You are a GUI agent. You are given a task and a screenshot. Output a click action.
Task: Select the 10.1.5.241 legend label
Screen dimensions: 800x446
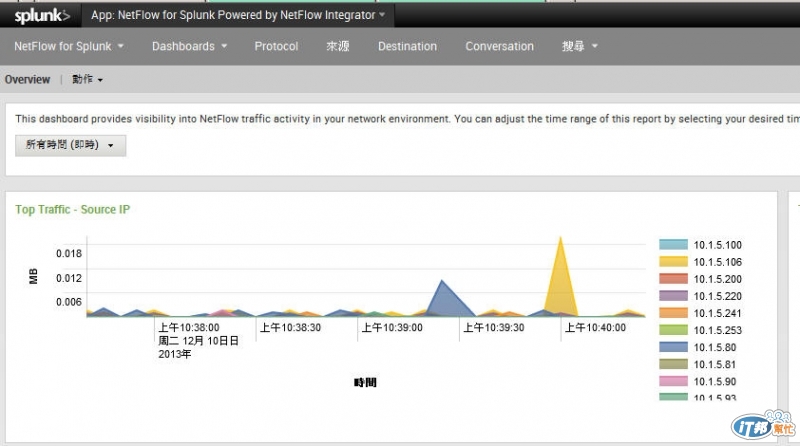click(717, 313)
